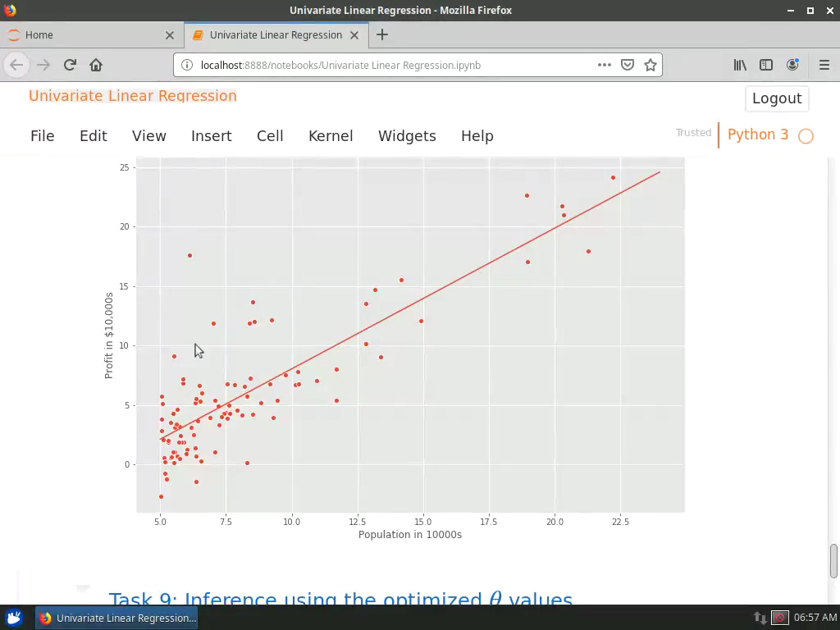Image resolution: width=840 pixels, height=630 pixels.
Task: Click the Univariate Linear Regression notebook title
Action: (132, 96)
